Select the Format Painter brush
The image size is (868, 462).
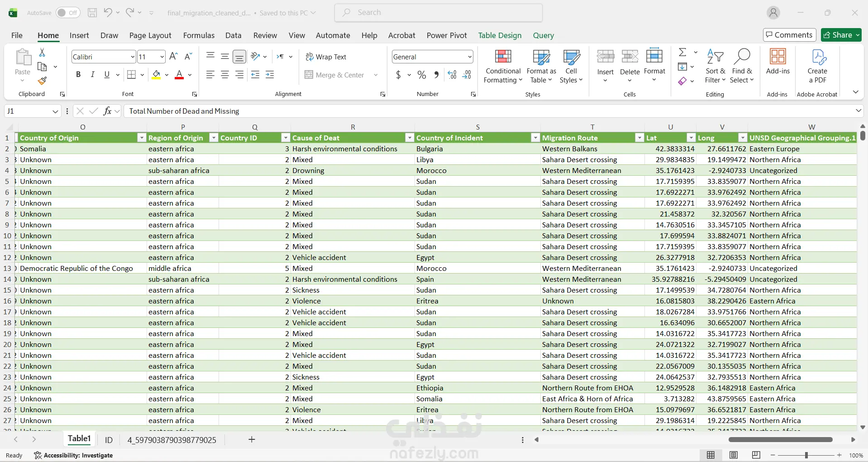tap(42, 81)
